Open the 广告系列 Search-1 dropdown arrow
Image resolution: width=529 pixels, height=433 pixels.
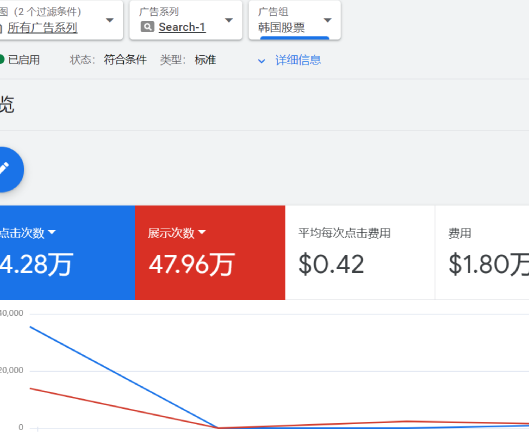pyautogui.click(x=229, y=20)
